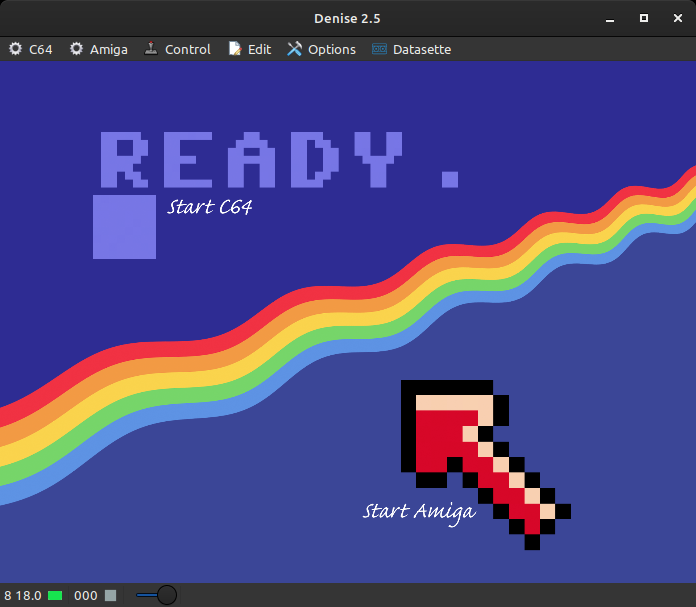Open the Control menu
The height and width of the screenshot is (607, 696).
[178, 49]
